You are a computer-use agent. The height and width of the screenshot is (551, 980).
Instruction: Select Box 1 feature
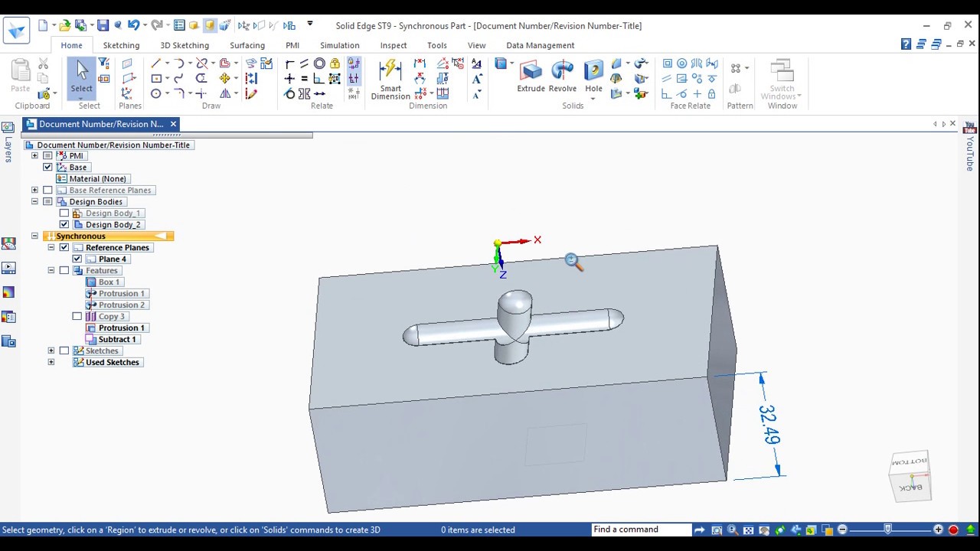pos(108,282)
